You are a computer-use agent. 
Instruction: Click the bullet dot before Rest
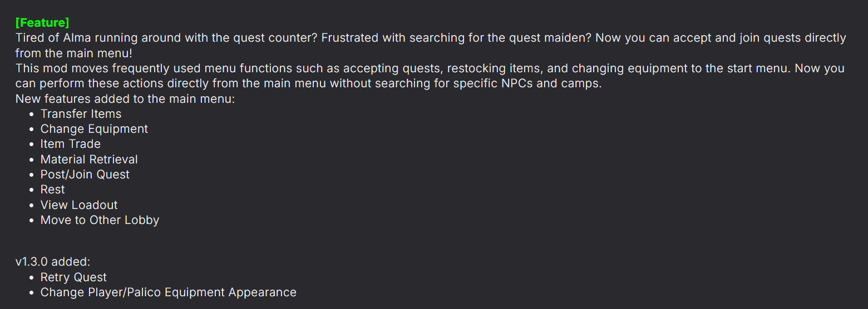tap(32, 190)
